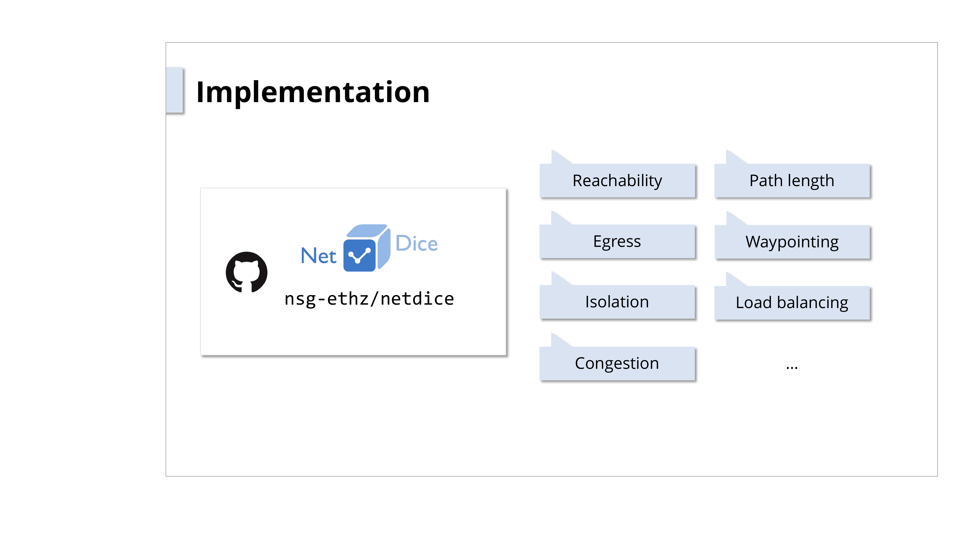Select the Load balancing property tag
Viewport: 980px width, 551px height.
point(792,303)
